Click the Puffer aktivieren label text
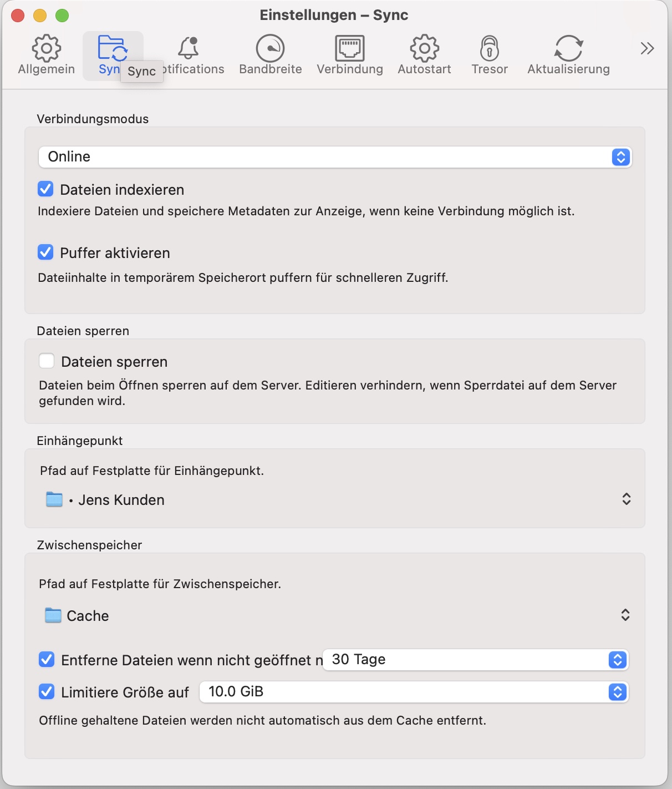Image resolution: width=672 pixels, height=789 pixels. [x=115, y=253]
